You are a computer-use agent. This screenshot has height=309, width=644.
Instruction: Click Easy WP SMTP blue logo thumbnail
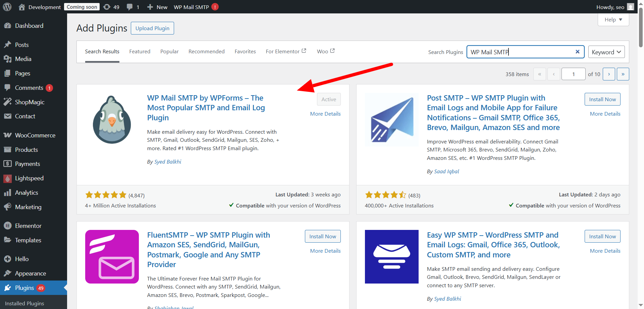point(392,257)
